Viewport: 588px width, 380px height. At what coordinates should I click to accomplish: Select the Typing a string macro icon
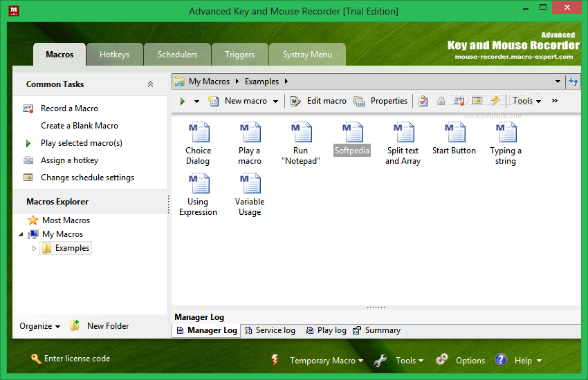click(506, 132)
